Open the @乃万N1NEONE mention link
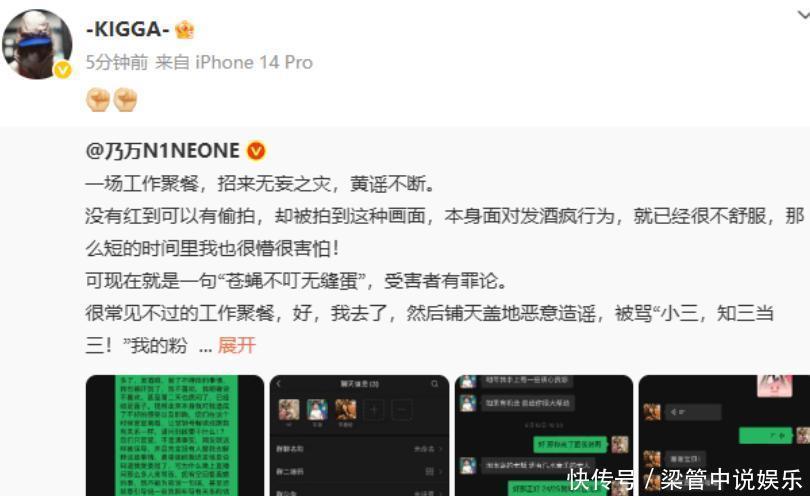810x496 pixels. pyautogui.click(x=163, y=151)
